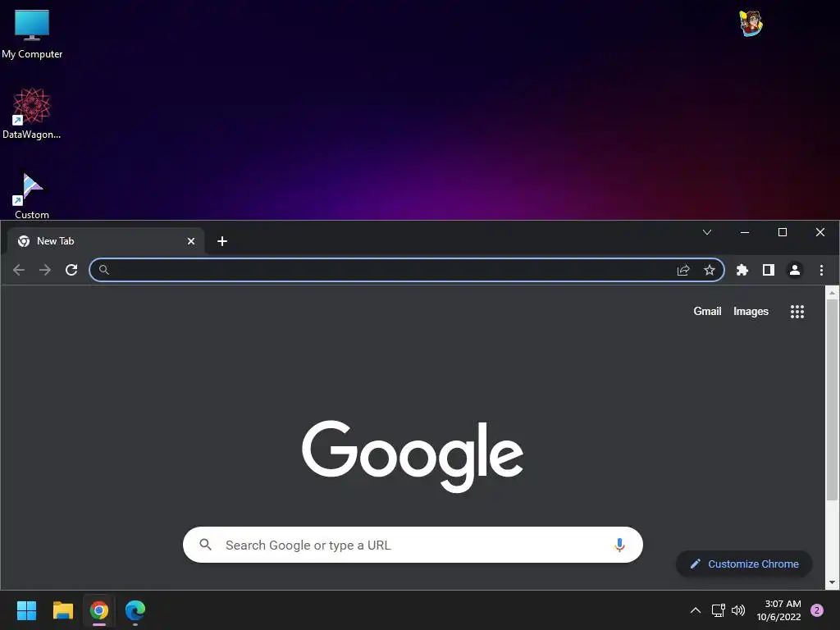The width and height of the screenshot is (840, 630).
Task: Select My Computer desktop icon
Action: click(32, 34)
